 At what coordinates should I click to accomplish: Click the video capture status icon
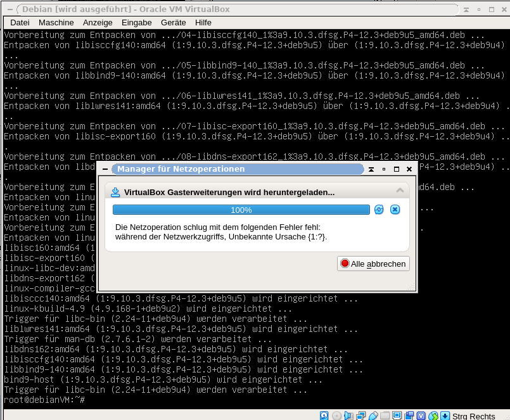point(409,416)
